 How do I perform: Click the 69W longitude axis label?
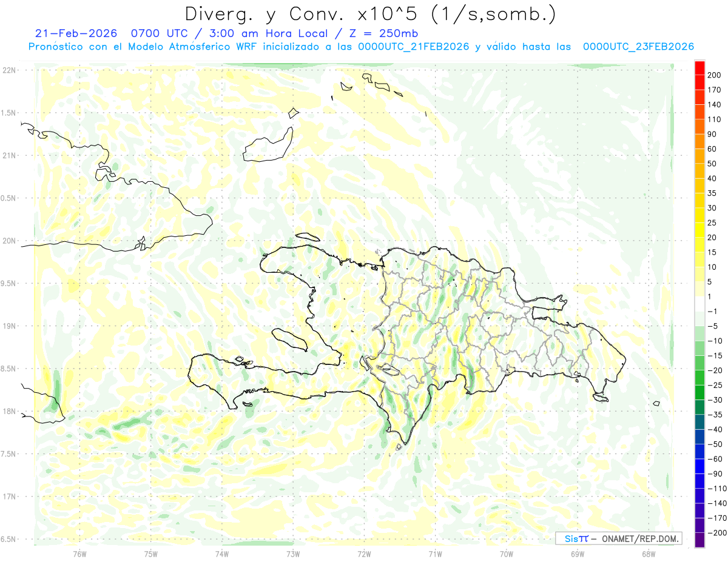(578, 554)
